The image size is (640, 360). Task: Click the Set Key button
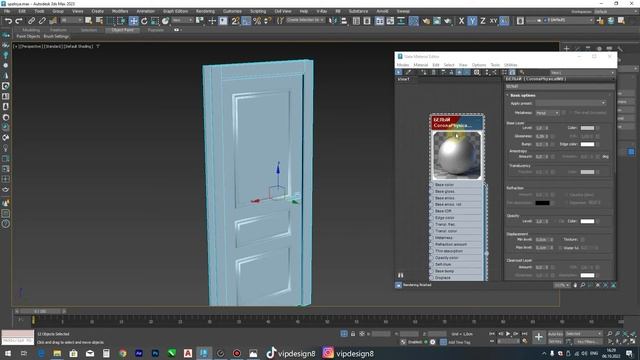coord(555,341)
